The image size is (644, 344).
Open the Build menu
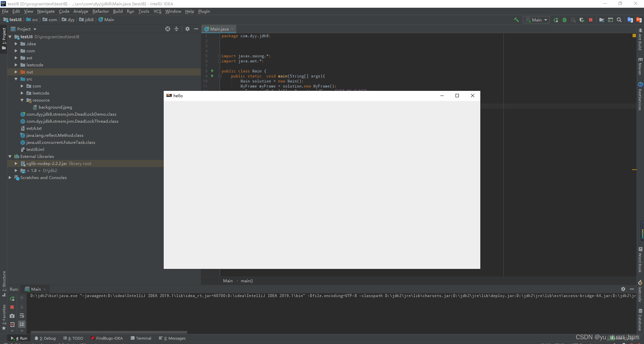click(118, 11)
